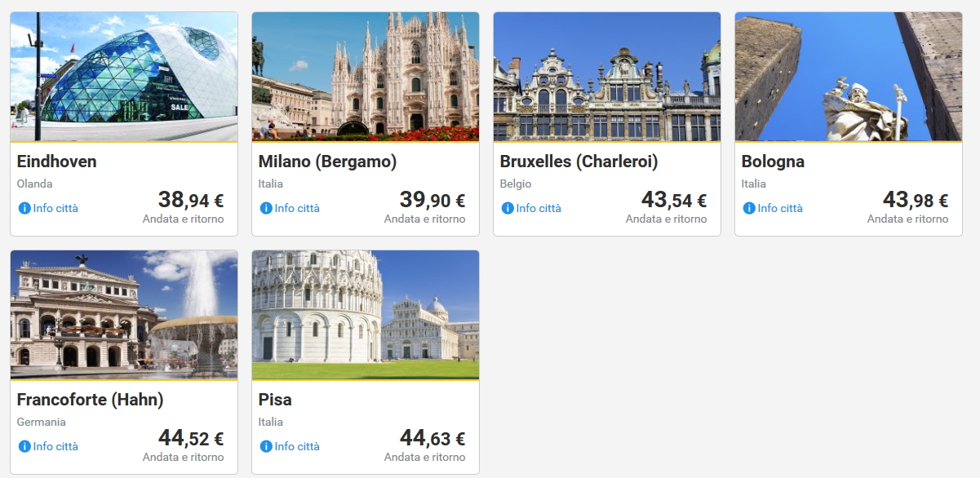The image size is (980, 478).
Task: Select the Pisa 44,63 € price
Action: coord(432,439)
